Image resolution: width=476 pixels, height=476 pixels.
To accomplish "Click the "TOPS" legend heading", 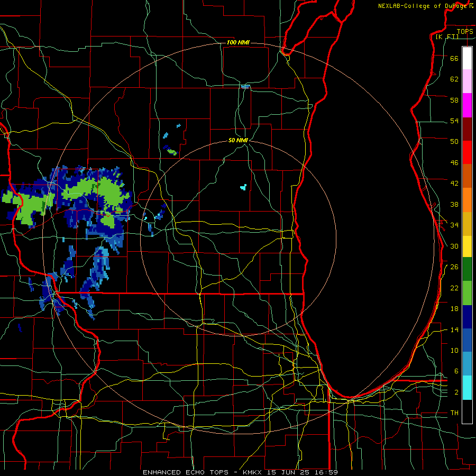I will [465, 31].
